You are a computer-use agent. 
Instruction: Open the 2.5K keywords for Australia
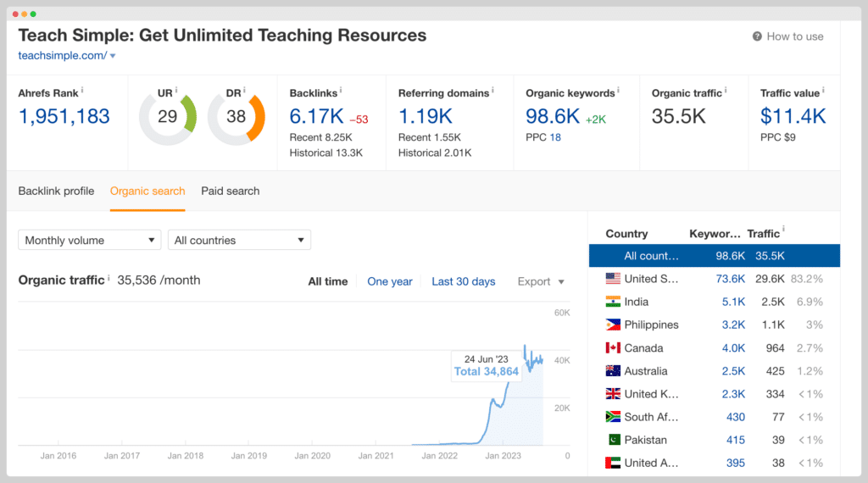coord(733,370)
